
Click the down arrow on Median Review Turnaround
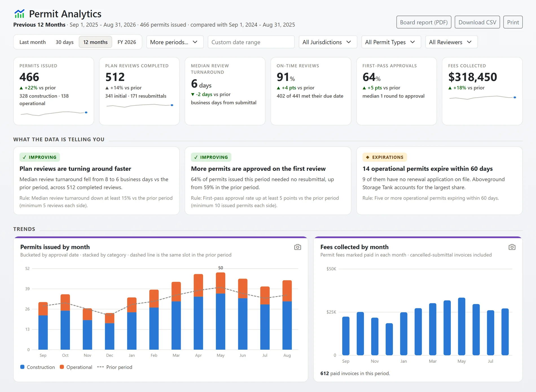pos(193,94)
